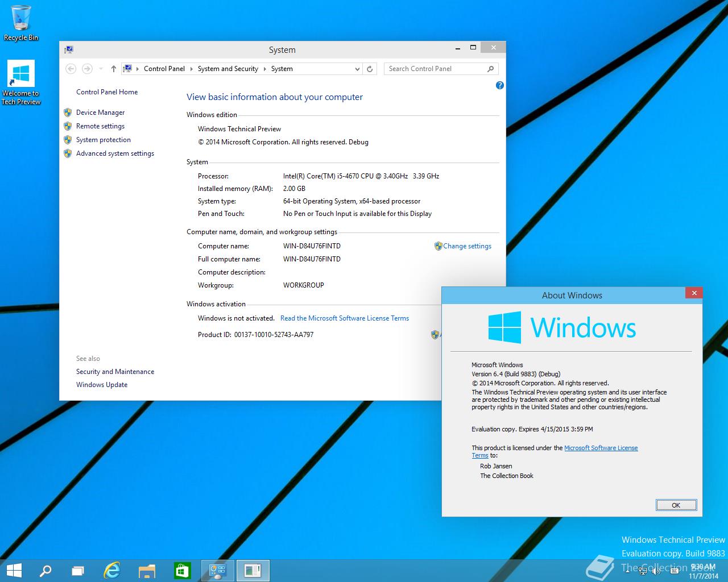Switch to About Windows taskbar button
The image size is (728, 582).
[253, 570]
